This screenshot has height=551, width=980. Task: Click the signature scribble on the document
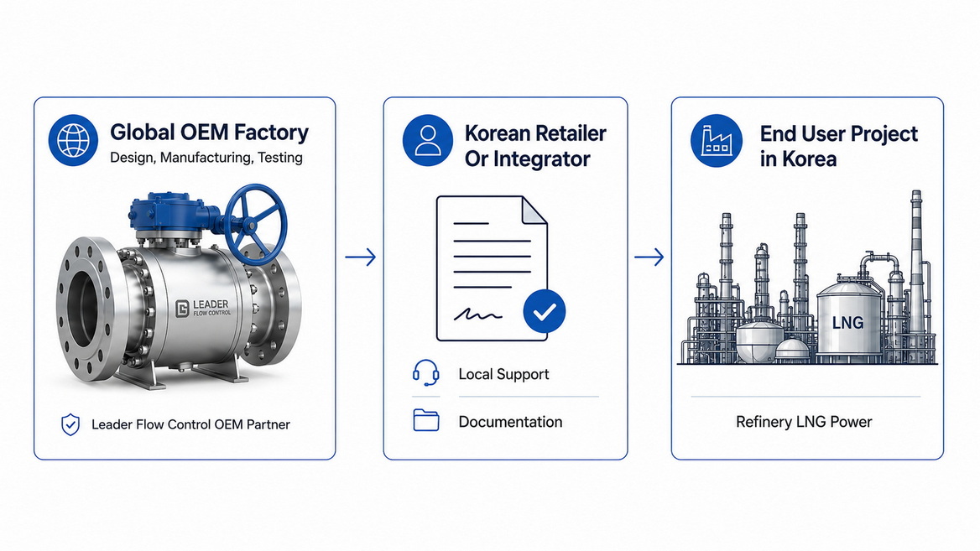(x=478, y=313)
